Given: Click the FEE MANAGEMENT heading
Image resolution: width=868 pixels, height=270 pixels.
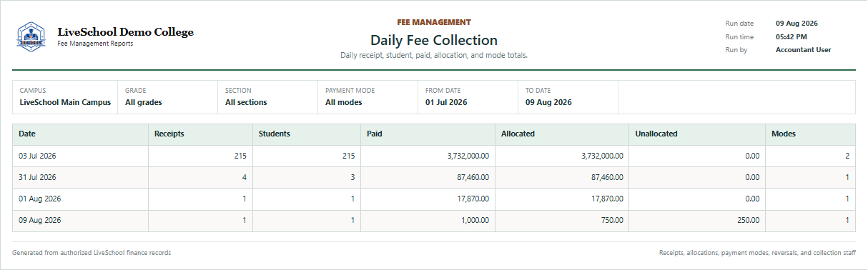Looking at the screenshot, I should 434,22.
